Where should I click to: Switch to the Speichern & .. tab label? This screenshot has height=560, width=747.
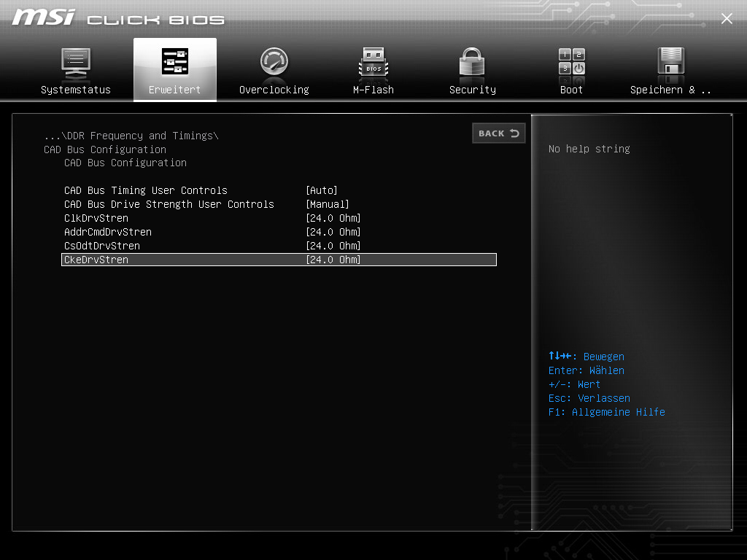(670, 90)
